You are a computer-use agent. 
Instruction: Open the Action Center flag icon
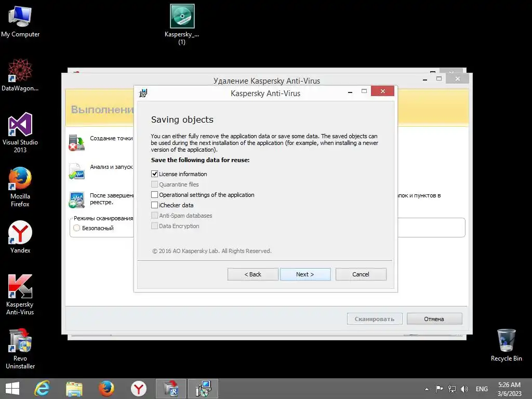[x=439, y=389]
